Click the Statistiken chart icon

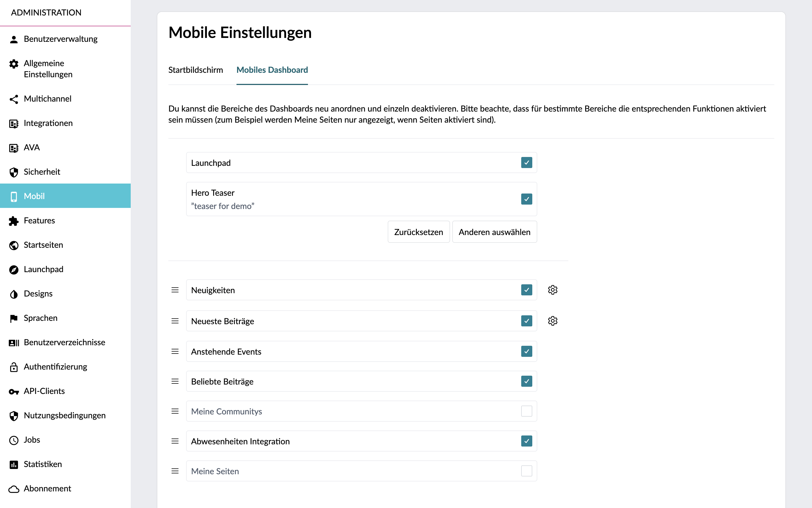pyautogui.click(x=14, y=464)
